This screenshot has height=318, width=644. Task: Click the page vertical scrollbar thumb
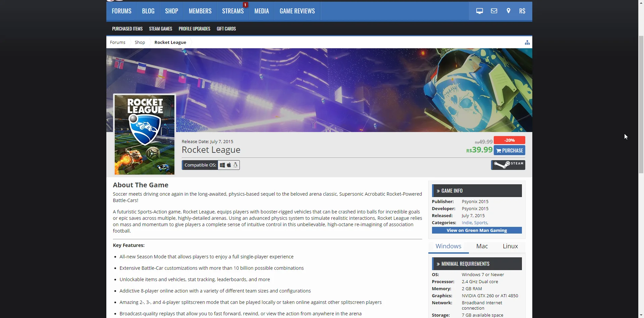coord(641,104)
